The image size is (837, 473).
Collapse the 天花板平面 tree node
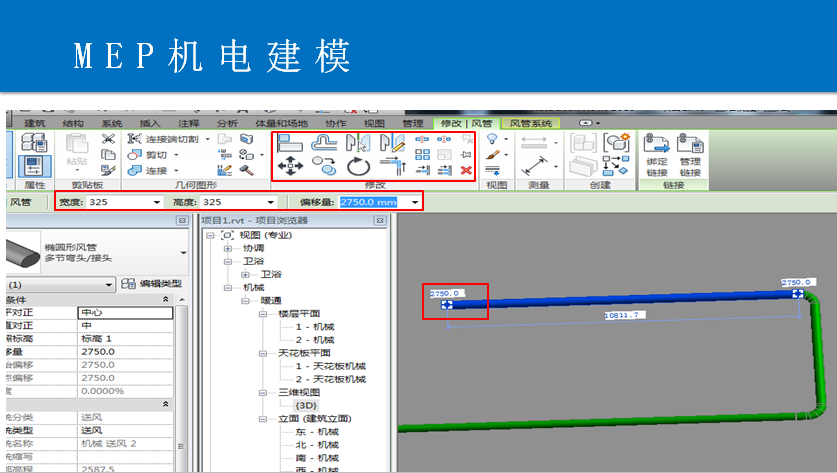point(263,353)
